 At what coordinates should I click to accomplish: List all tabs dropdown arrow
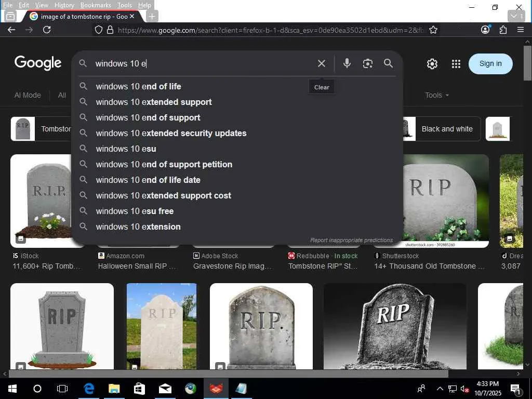click(516, 16)
